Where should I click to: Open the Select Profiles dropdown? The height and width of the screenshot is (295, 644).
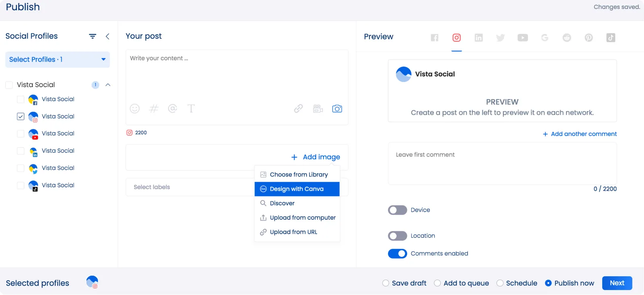click(x=57, y=60)
